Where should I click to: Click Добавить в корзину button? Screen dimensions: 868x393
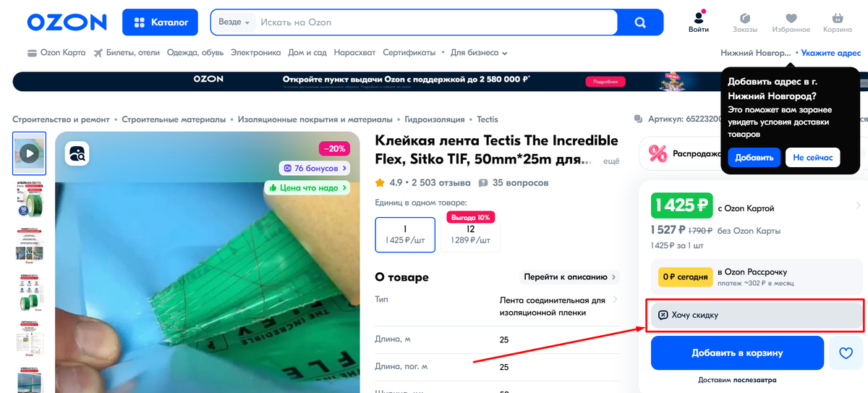(x=737, y=353)
